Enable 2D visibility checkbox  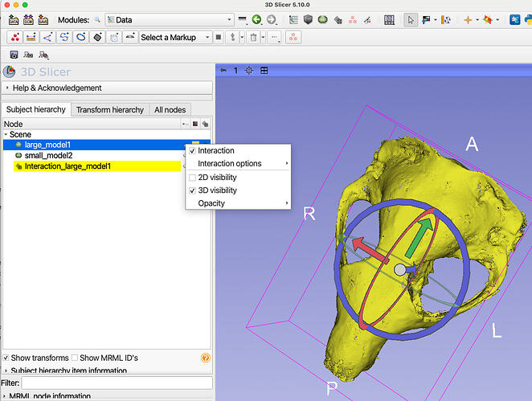pyautogui.click(x=192, y=177)
